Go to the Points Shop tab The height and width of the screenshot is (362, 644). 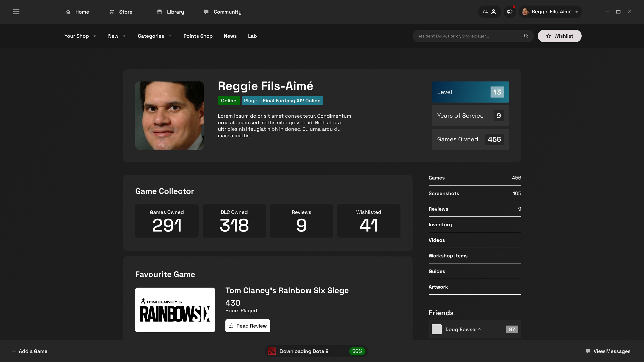(x=198, y=36)
